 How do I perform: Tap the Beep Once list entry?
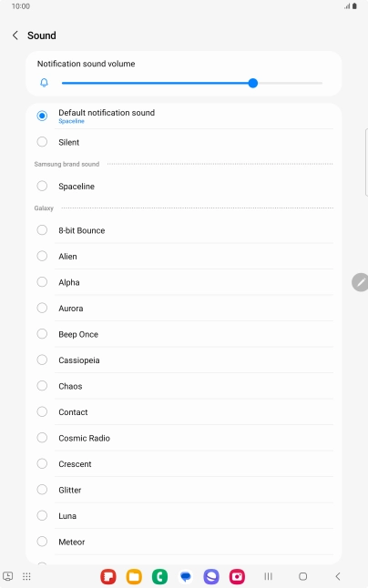184,334
